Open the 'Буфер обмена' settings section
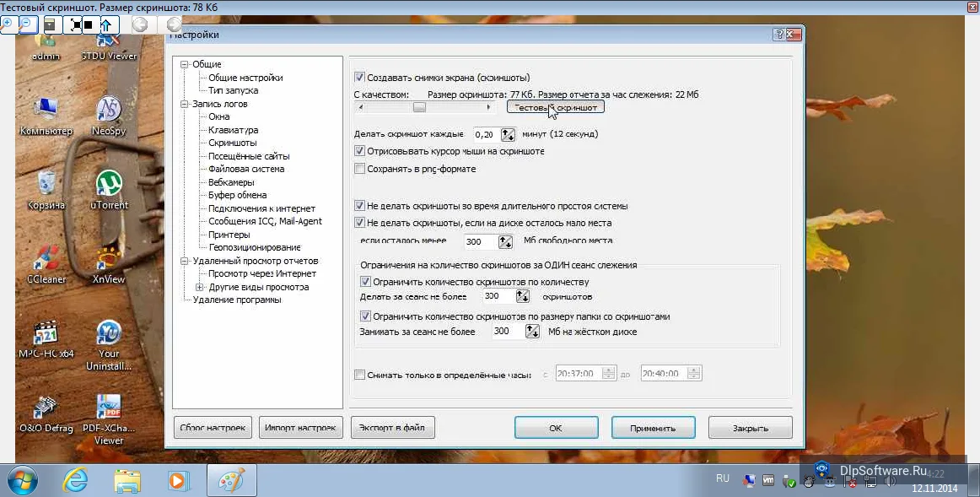The image size is (980, 497). tap(238, 195)
